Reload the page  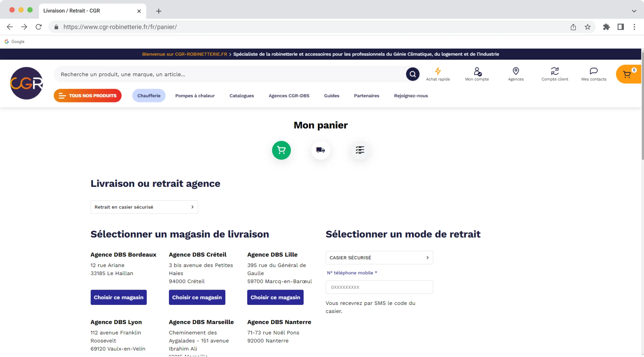point(38,27)
